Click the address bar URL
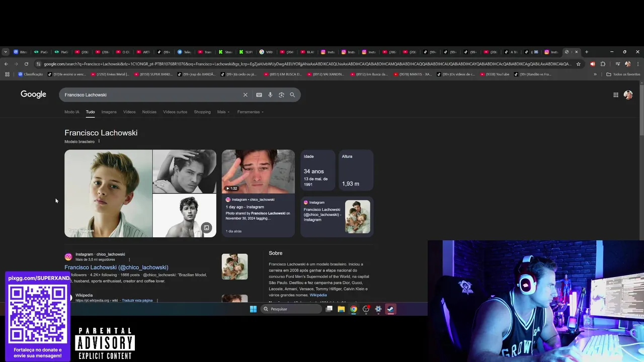 tap(307, 64)
